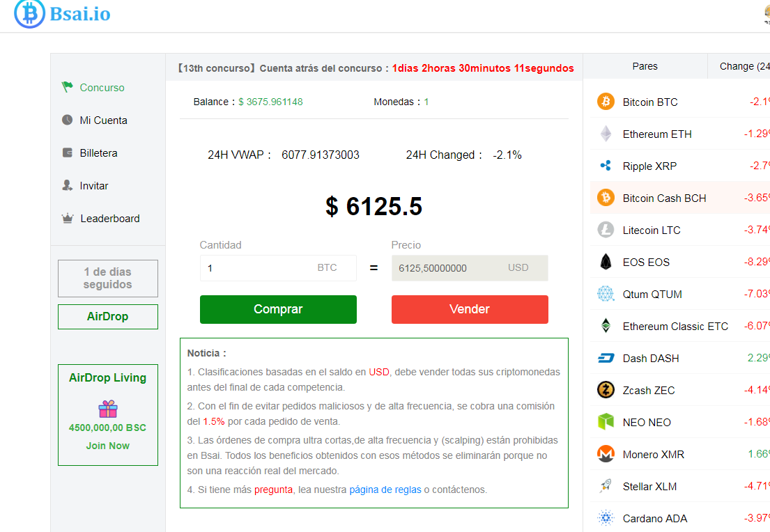The width and height of the screenshot is (770, 532).
Task: Click the NEO cube icon
Action: click(x=606, y=421)
